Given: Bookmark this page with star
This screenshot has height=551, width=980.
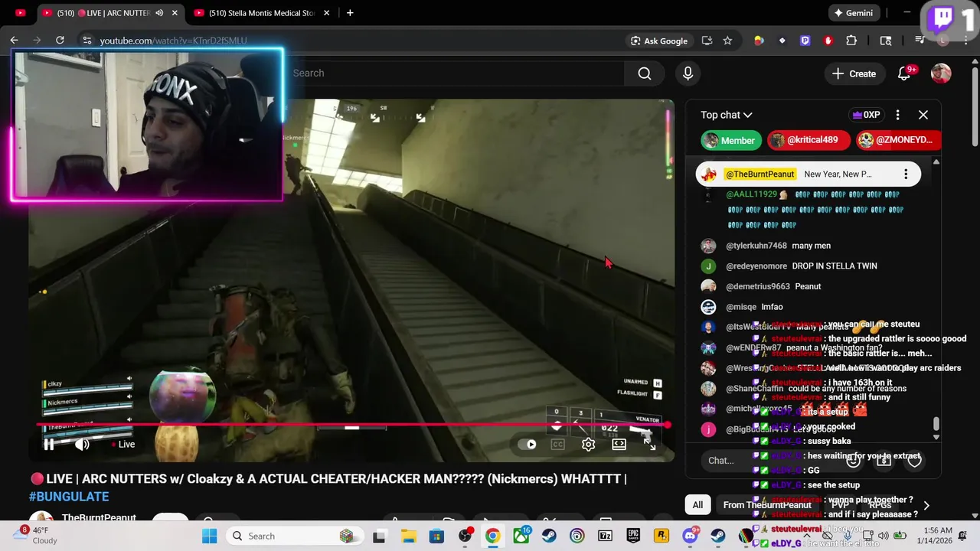Looking at the screenshot, I should (727, 41).
